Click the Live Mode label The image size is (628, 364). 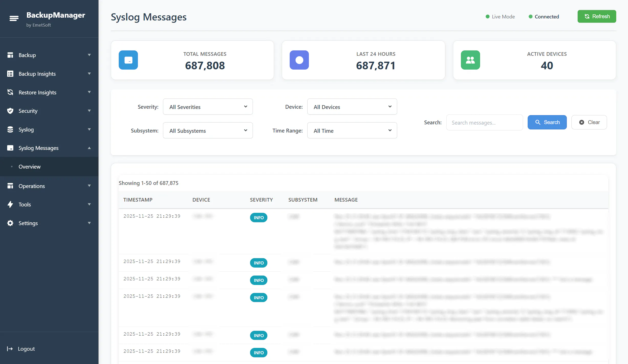(503, 17)
